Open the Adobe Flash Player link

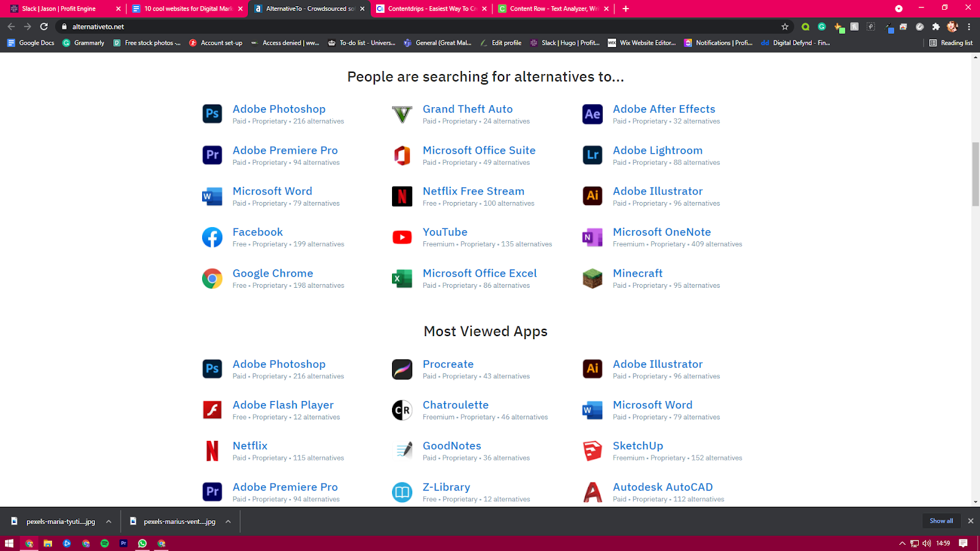pyautogui.click(x=283, y=405)
